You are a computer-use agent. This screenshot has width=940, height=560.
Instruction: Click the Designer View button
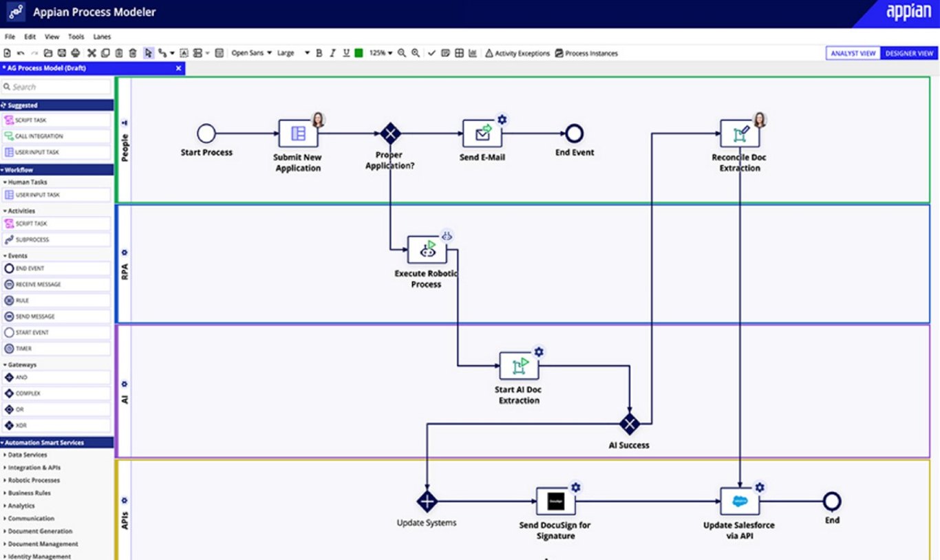tap(910, 53)
